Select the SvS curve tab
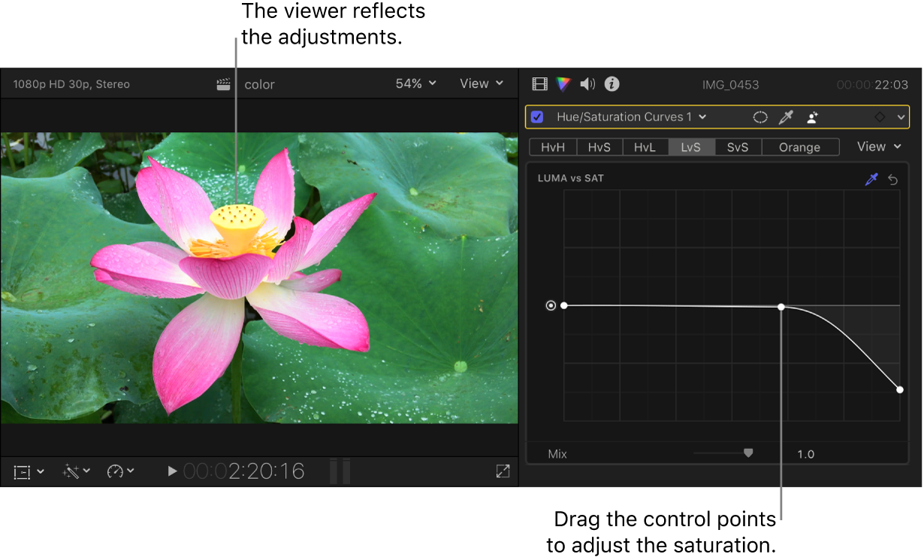924x560 pixels. (738, 147)
